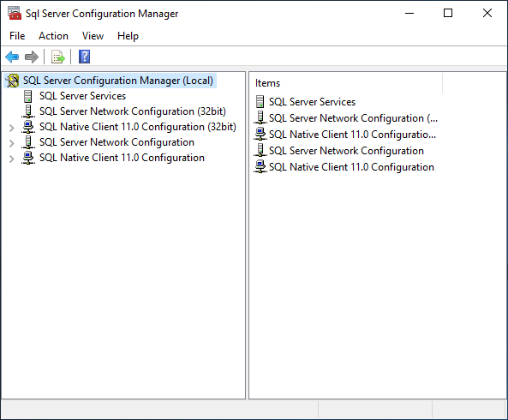This screenshot has width=508, height=420.
Task: Select SQL Native Client 11.0 Configuration (32bit) label
Action: point(138,127)
